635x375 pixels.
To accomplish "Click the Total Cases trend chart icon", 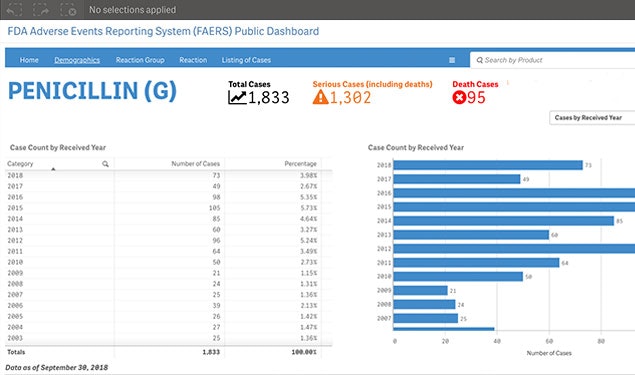I will point(237,98).
